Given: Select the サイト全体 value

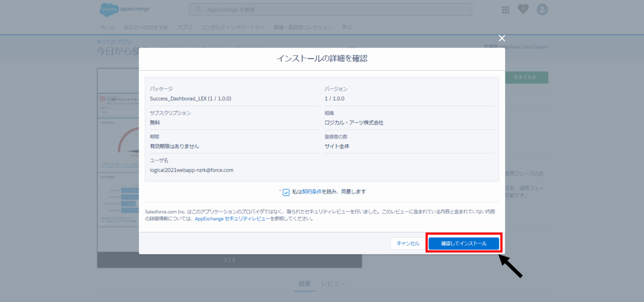Looking at the screenshot, I should pyautogui.click(x=337, y=146).
